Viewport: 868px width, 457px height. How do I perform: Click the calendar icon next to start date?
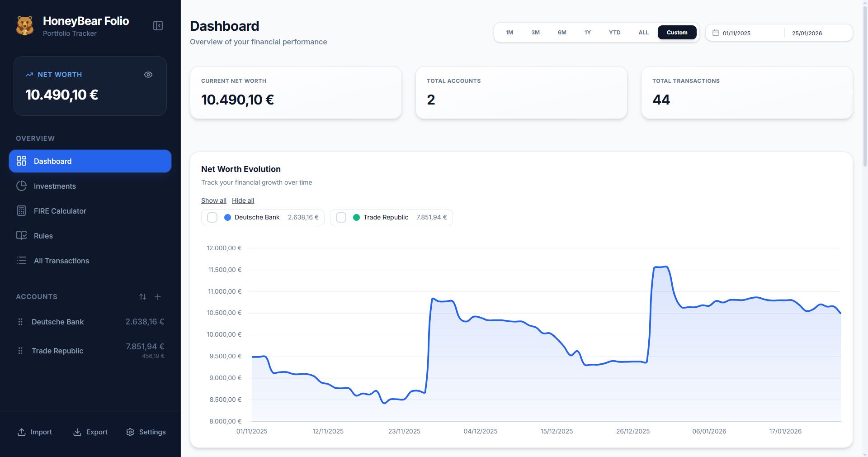(716, 32)
